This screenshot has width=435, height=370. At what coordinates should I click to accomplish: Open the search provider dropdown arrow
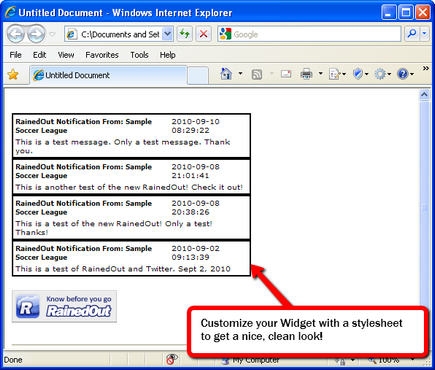[x=424, y=34]
